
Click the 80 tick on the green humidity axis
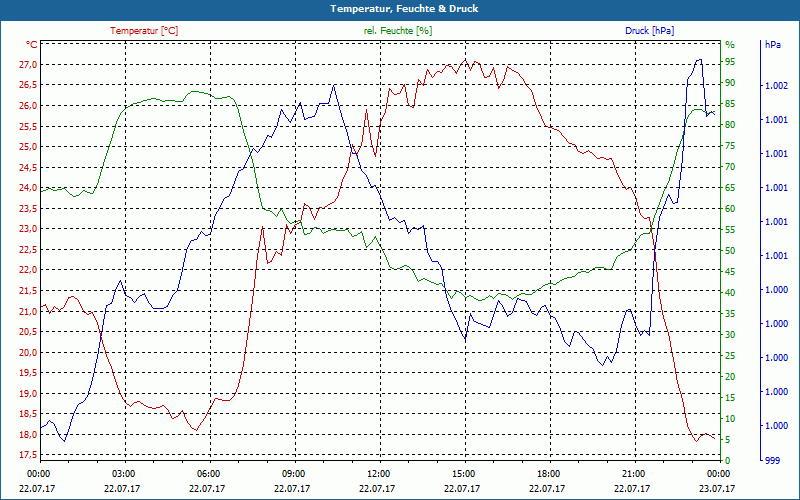click(x=730, y=125)
